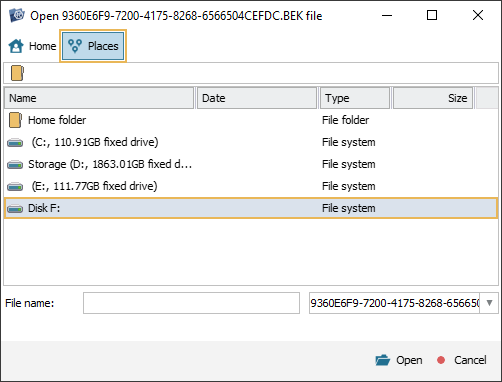Click the Places pins icon
Viewport: 502px width, 382px height.
(x=75, y=46)
